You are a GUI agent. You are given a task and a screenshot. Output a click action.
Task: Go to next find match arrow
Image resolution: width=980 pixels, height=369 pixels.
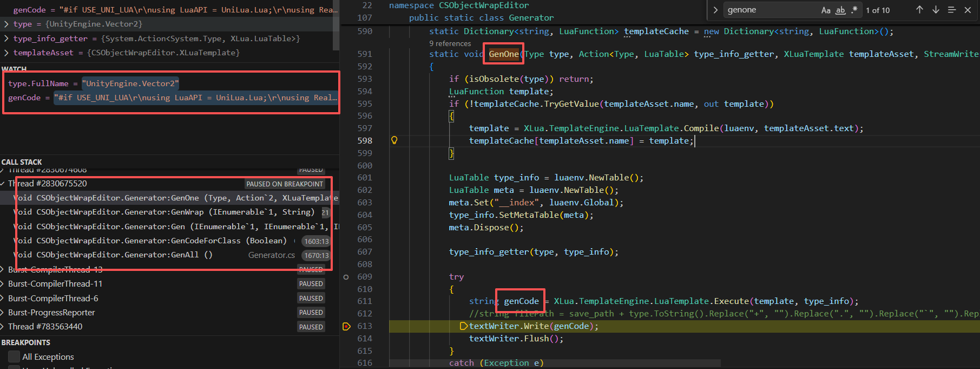coord(936,10)
